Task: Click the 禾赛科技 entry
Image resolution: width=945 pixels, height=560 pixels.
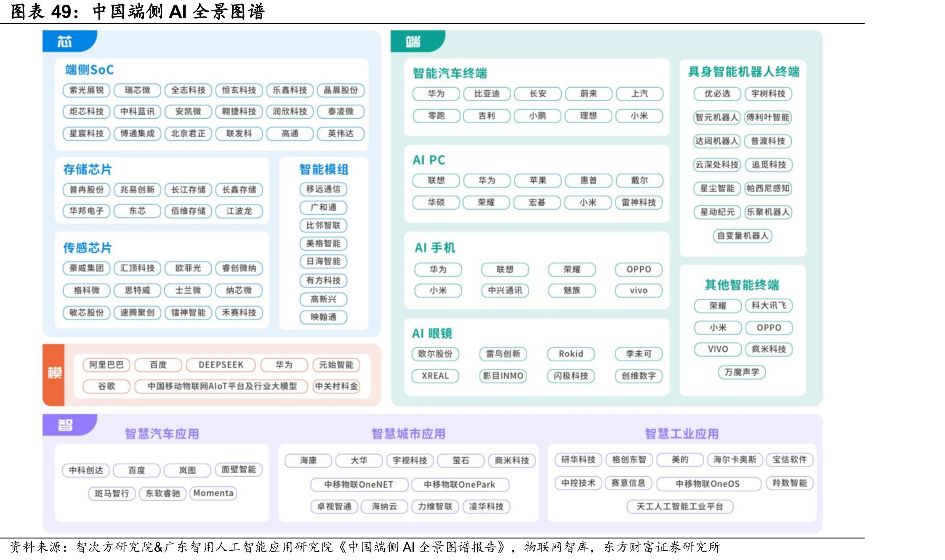Action: pyautogui.click(x=239, y=313)
